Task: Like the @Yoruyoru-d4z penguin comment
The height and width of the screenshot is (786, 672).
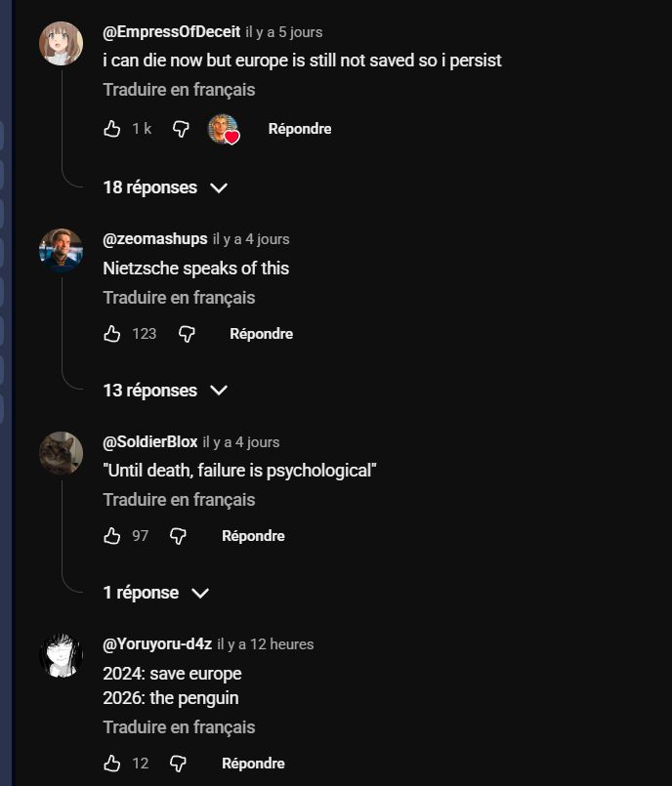Action: 112,764
